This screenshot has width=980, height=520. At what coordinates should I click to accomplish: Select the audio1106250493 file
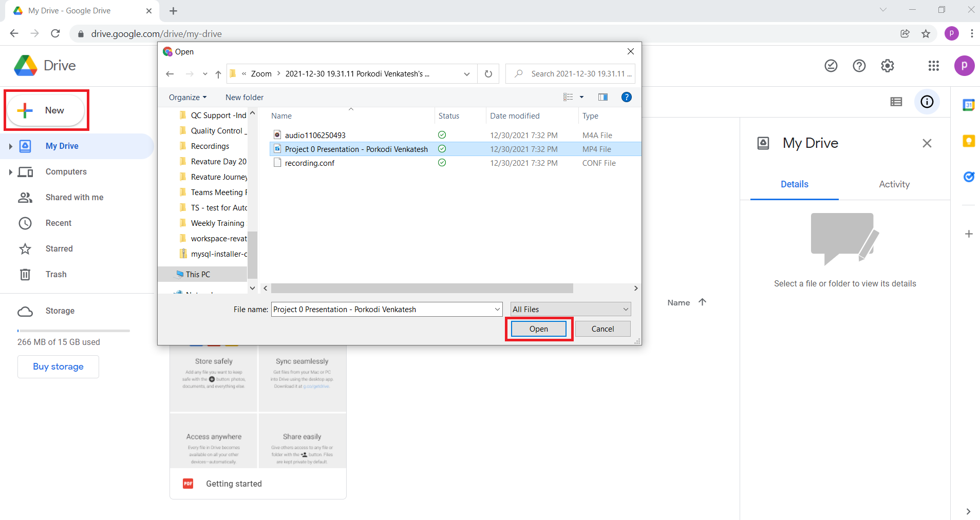point(315,136)
